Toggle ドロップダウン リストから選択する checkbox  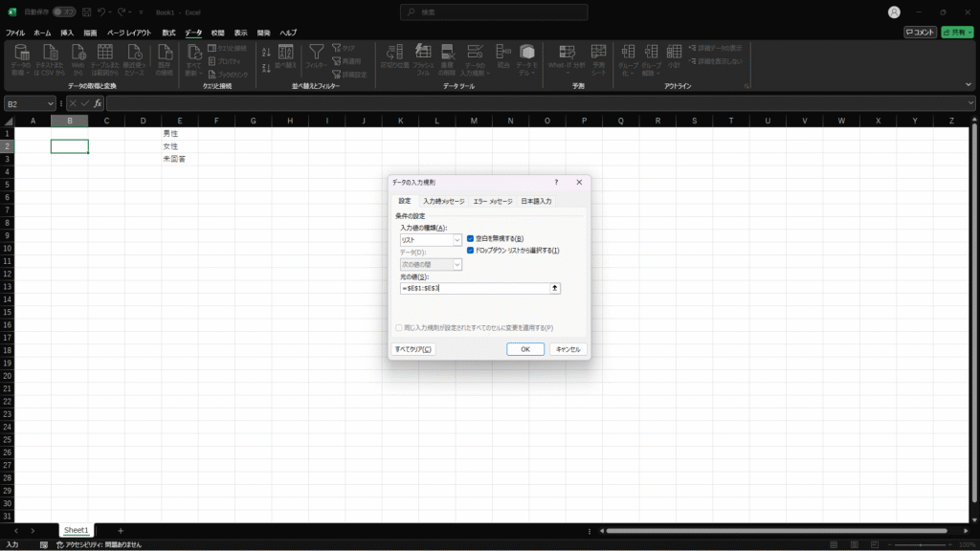point(471,250)
